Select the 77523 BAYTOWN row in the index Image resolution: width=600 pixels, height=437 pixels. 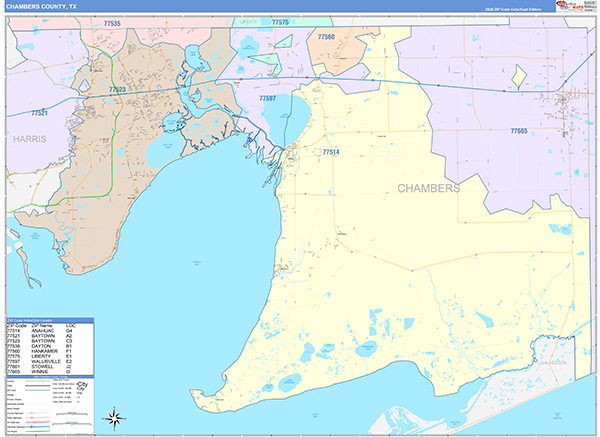click(x=50, y=341)
